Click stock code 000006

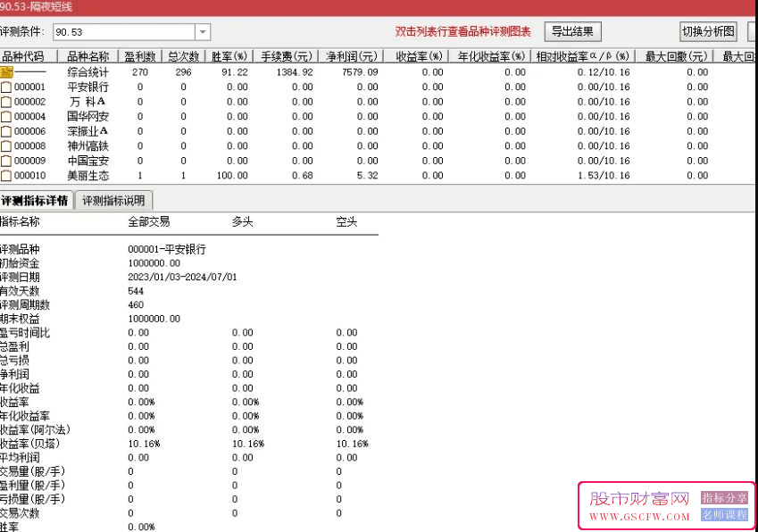[30, 131]
